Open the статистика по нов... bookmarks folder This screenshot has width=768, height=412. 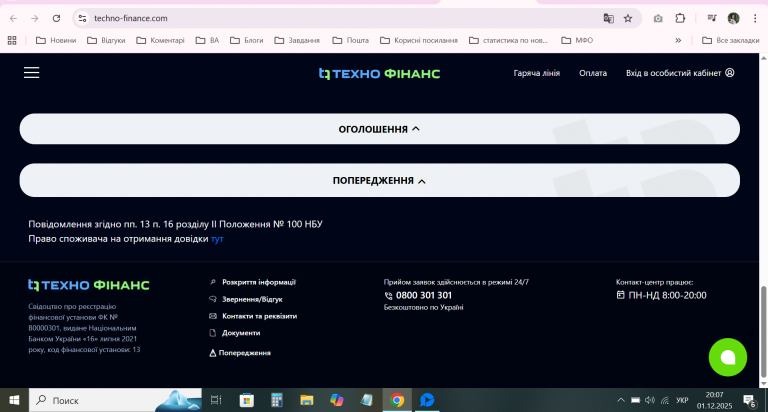(508, 40)
